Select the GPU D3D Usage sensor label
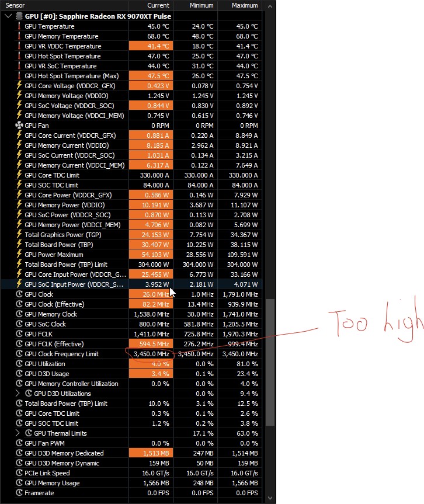The height and width of the screenshot is (504, 424). pos(47,374)
